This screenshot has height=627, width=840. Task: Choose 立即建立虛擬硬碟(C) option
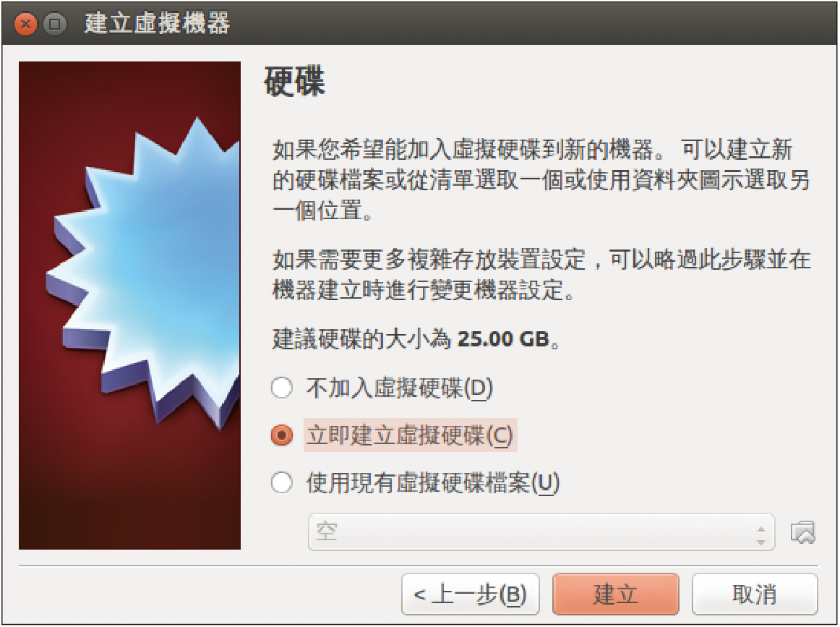click(282, 435)
